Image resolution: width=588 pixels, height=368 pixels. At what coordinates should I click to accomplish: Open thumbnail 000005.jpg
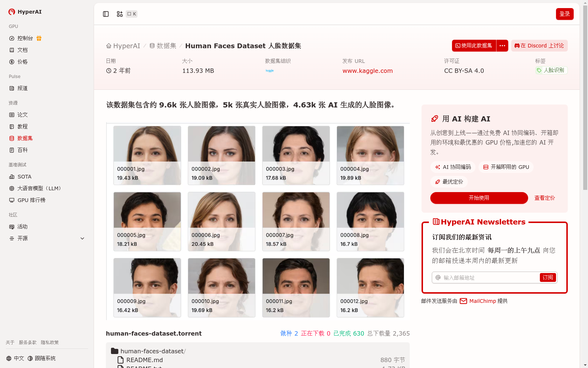147,222
